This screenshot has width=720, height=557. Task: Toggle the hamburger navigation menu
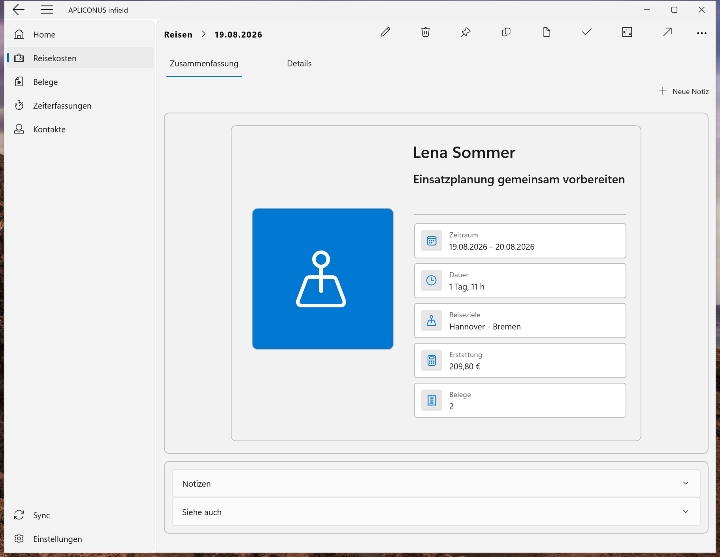pyautogui.click(x=47, y=9)
